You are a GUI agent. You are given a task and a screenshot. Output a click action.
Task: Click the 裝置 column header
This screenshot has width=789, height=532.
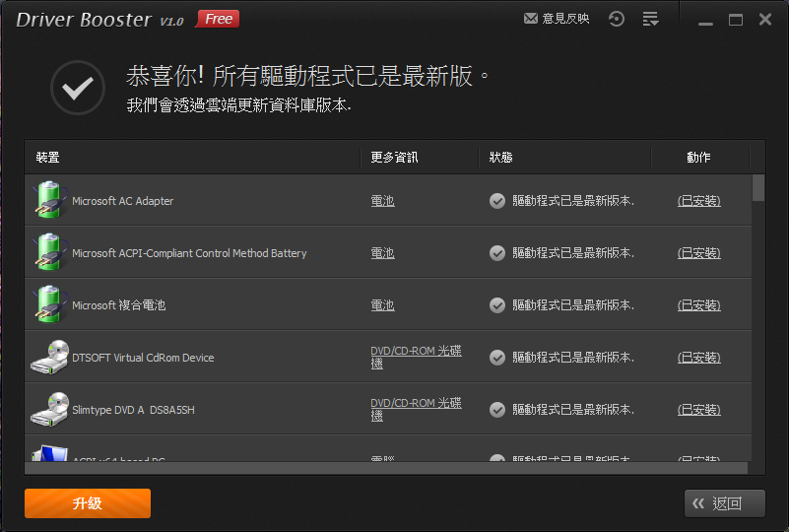[x=48, y=158]
